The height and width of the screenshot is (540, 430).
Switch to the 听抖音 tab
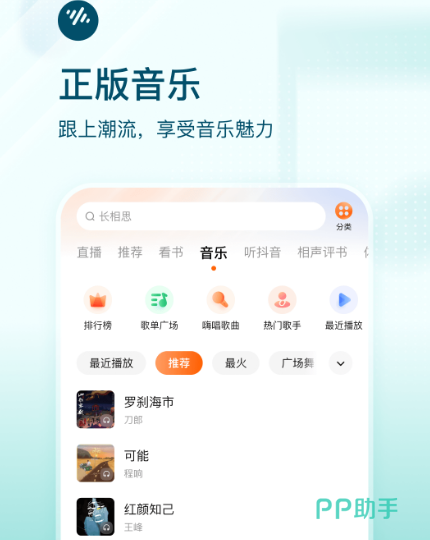coord(262,252)
